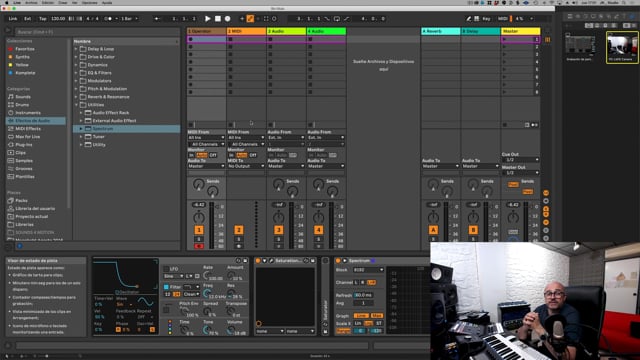The width and height of the screenshot is (640, 360).
Task: Select the Favorites collection
Action: point(24,49)
